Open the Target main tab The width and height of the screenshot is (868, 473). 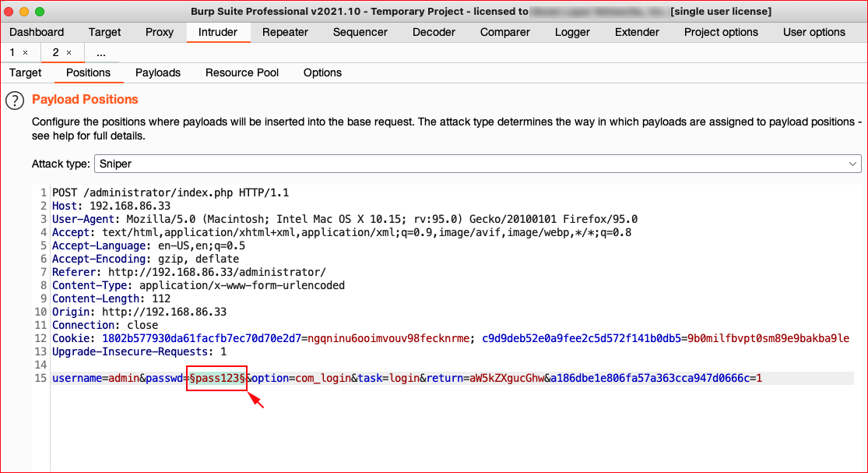tap(104, 32)
